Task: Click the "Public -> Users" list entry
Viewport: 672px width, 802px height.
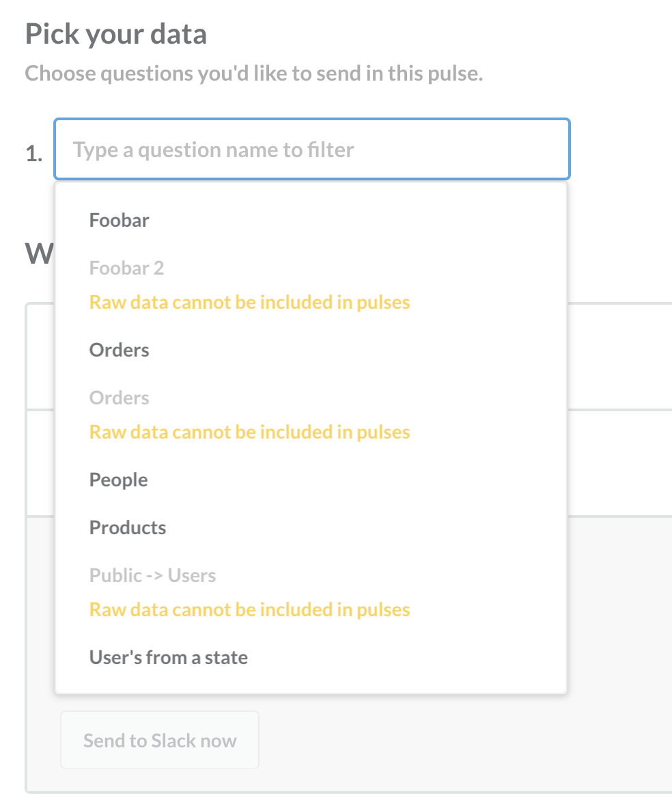Action: [152, 575]
